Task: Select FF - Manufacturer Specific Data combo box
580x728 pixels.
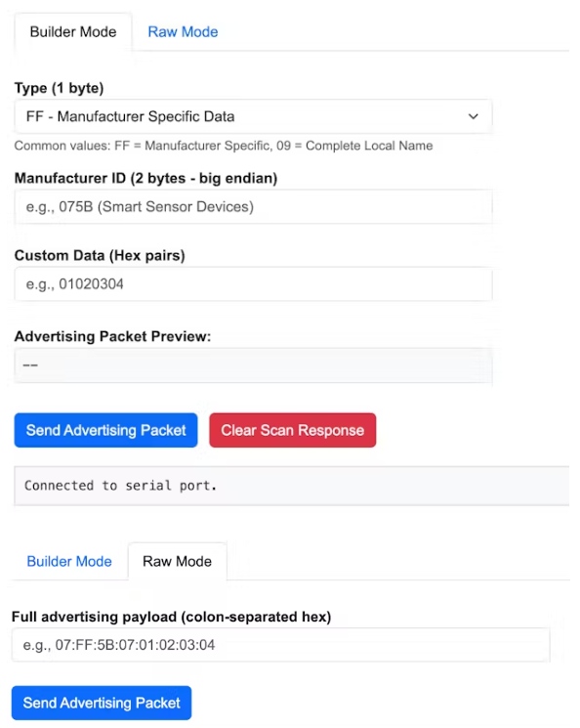Action: point(253,116)
